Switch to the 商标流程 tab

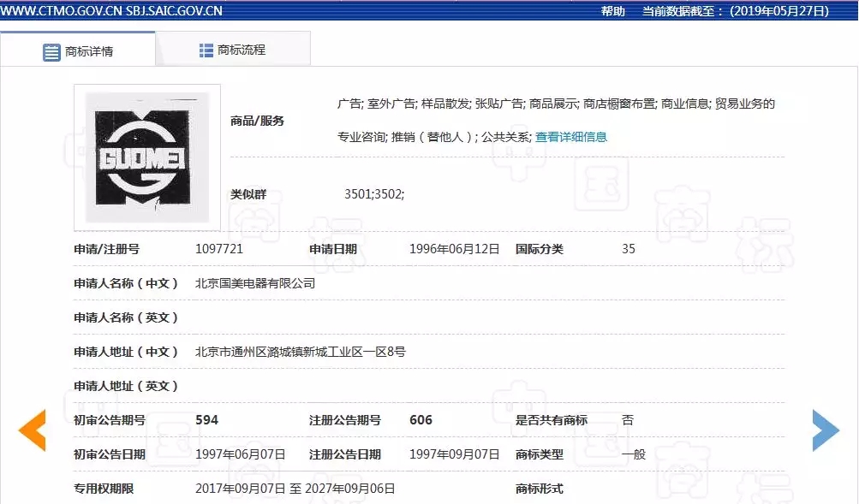pos(233,50)
